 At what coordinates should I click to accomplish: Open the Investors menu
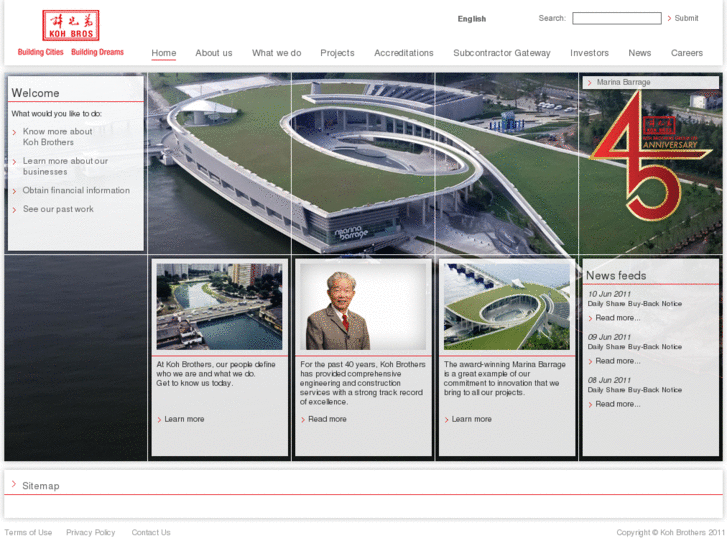(589, 53)
